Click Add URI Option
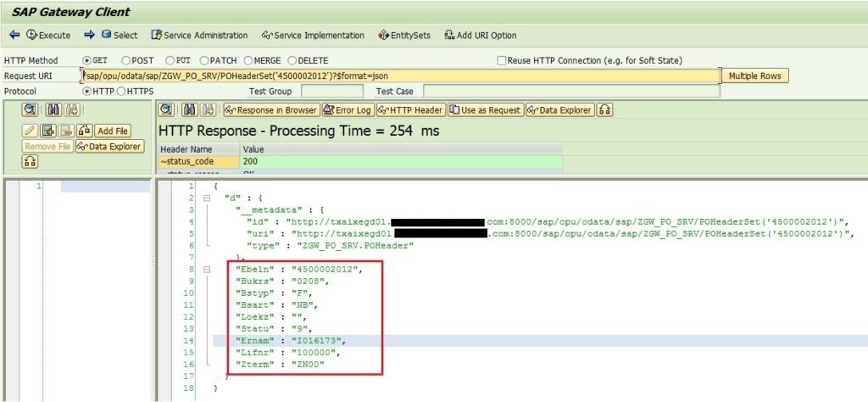Image resolution: width=868 pixels, height=402 pixels. (480, 35)
